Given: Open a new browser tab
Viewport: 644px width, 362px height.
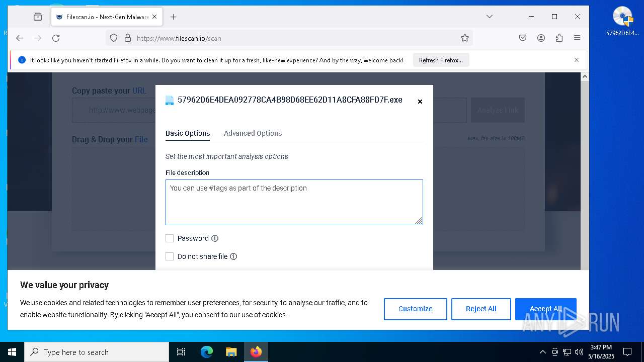Looking at the screenshot, I should [173, 17].
